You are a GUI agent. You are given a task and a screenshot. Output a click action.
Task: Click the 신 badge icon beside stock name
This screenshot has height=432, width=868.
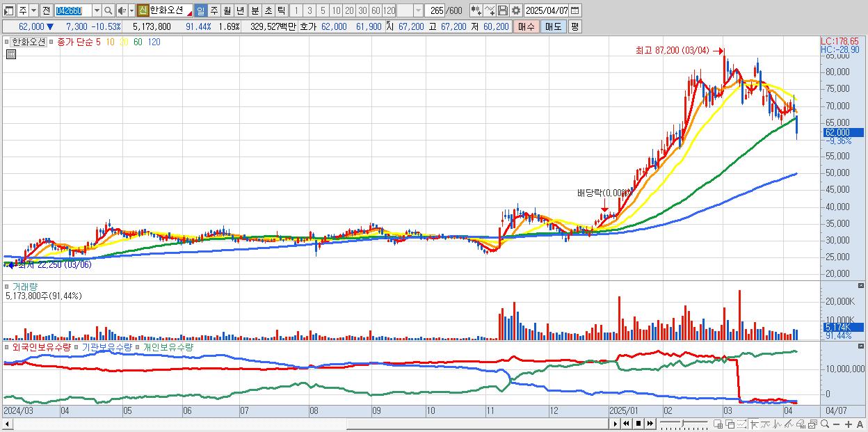(x=143, y=10)
